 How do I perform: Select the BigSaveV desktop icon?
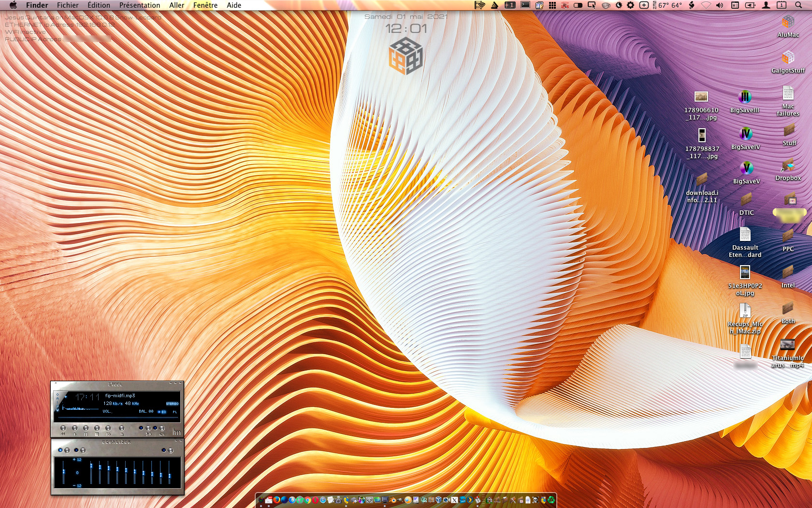tap(746, 168)
